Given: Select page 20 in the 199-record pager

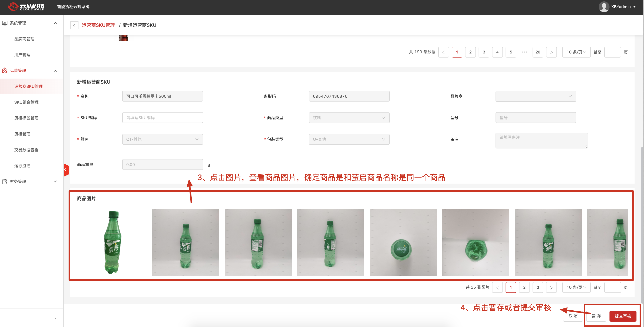Looking at the screenshot, I should pos(538,52).
